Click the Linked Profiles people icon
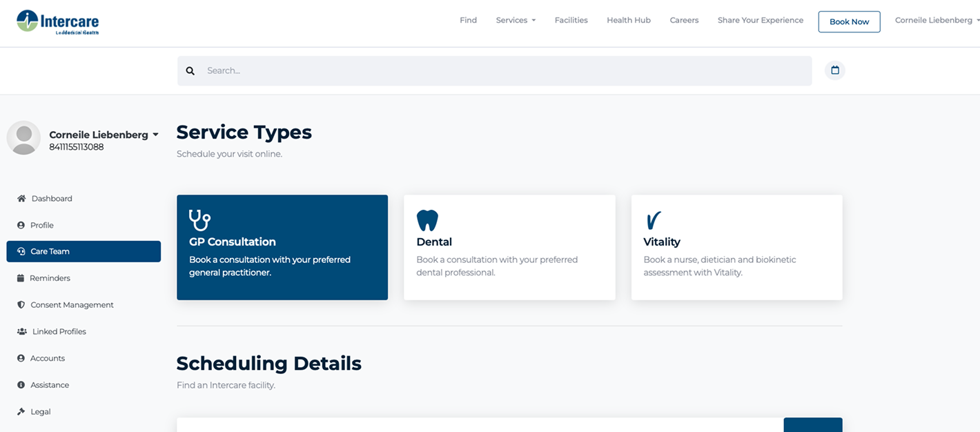The width and height of the screenshot is (980, 432). pos(22,332)
